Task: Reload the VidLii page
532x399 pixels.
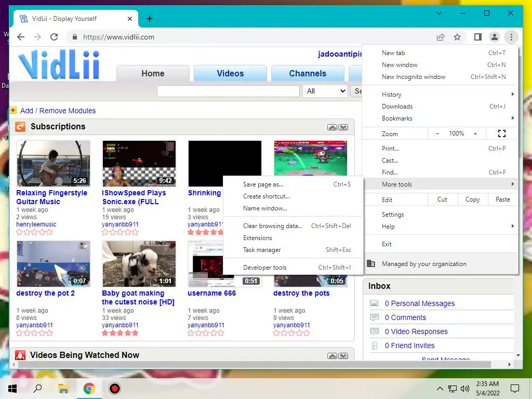Action: pyautogui.click(x=54, y=37)
